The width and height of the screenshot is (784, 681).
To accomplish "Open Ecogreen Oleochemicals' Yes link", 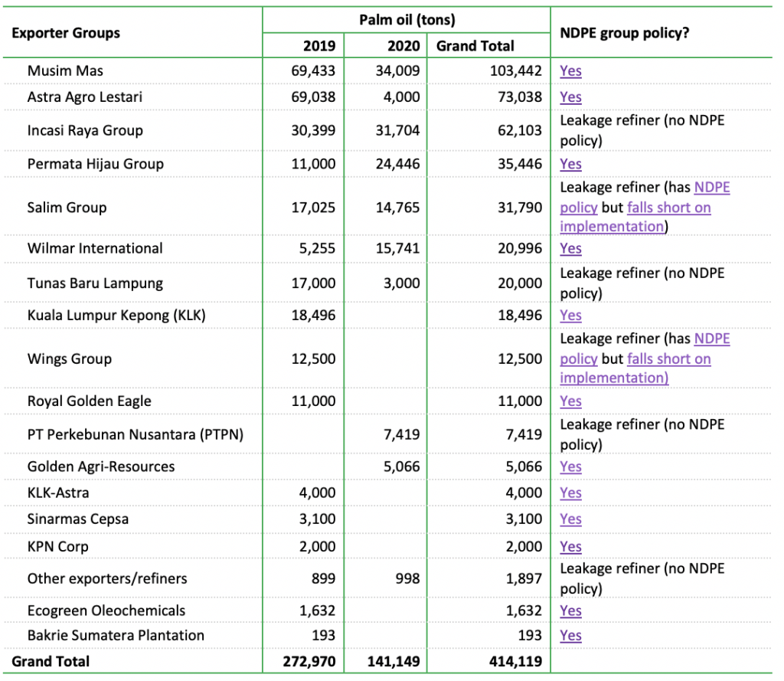I will point(570,611).
